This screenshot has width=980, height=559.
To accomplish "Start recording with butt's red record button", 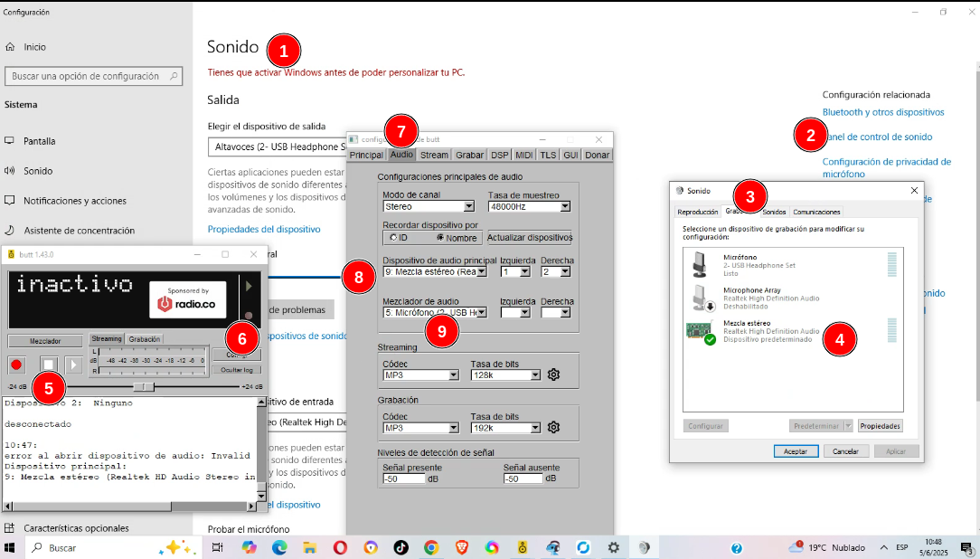I will pos(16,365).
